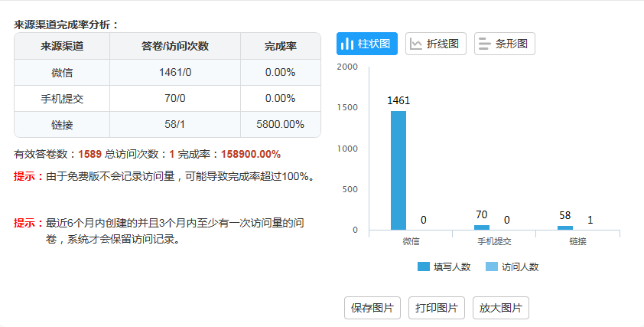644x327 pixels.
Task: Click the 填写人数 legend color swatch
Action: (x=424, y=267)
